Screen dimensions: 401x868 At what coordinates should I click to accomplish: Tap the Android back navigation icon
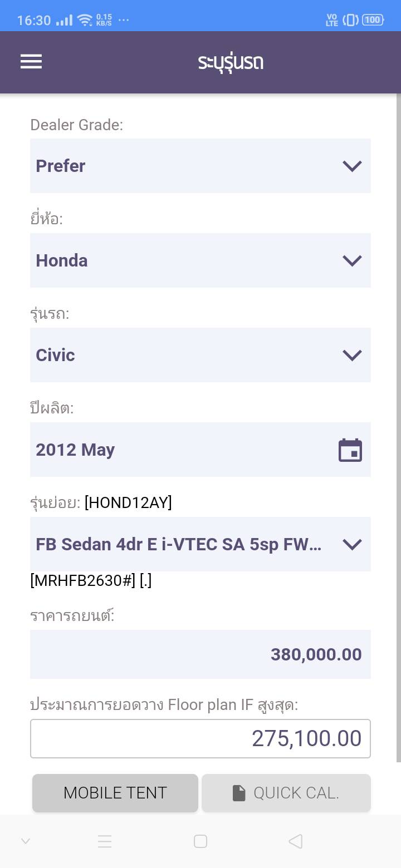[296, 841]
